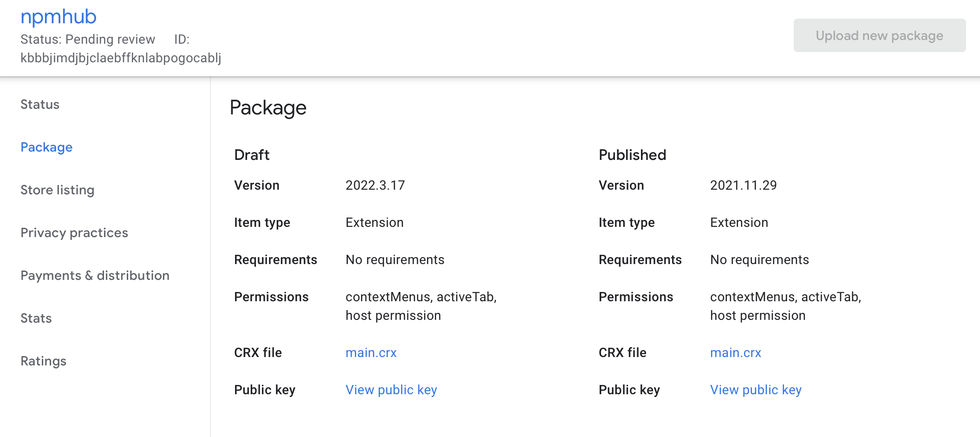Viewport: 980px width, 437px height.
Task: Click the Published 'Permissions' label
Action: click(x=636, y=297)
